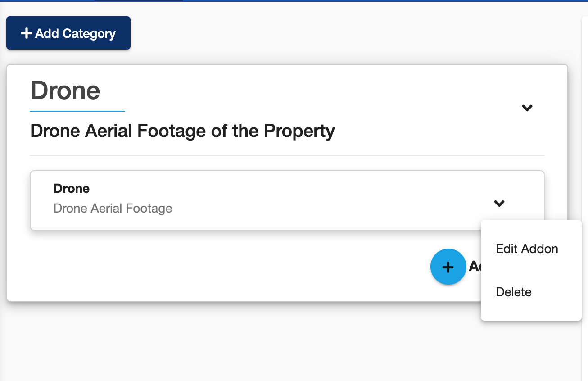Viewport: 588px width, 381px height.
Task: Click the large Drone category title field
Action: pos(77,91)
